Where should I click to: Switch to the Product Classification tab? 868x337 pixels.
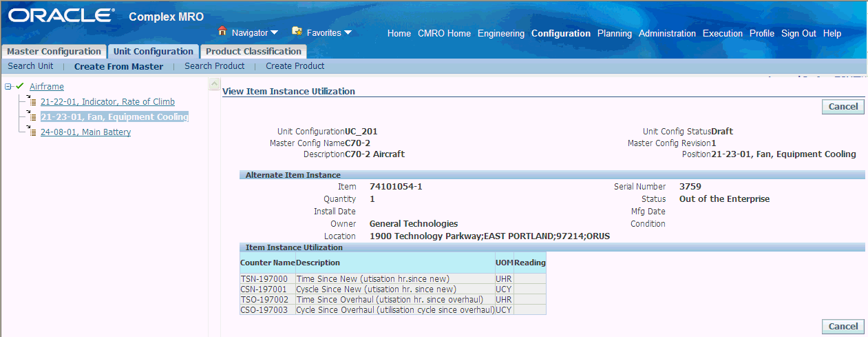point(253,52)
